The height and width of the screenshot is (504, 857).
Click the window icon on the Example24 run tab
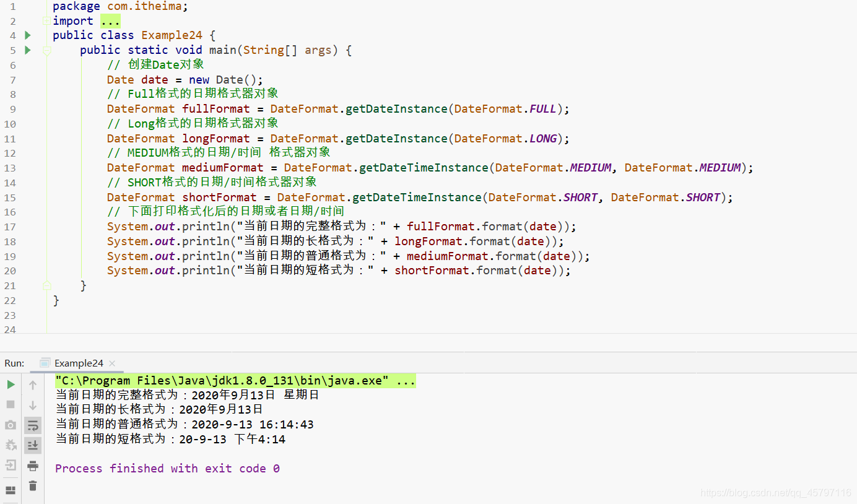coord(45,363)
